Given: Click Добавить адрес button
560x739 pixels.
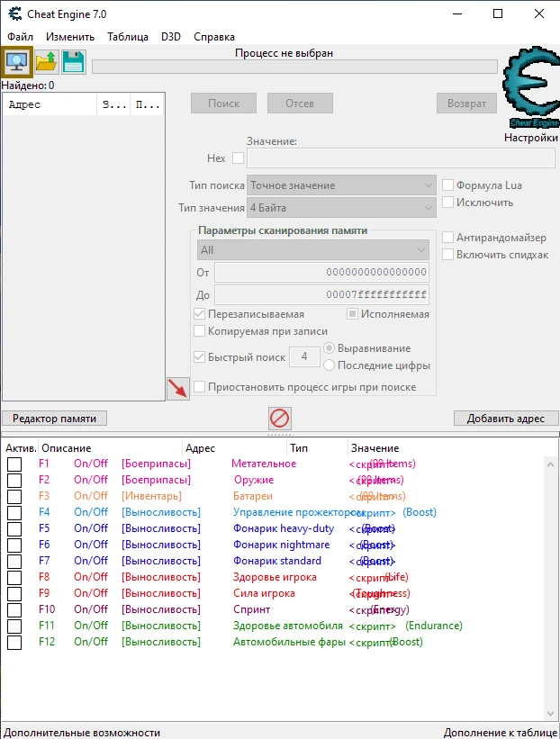Looking at the screenshot, I should pos(506,418).
